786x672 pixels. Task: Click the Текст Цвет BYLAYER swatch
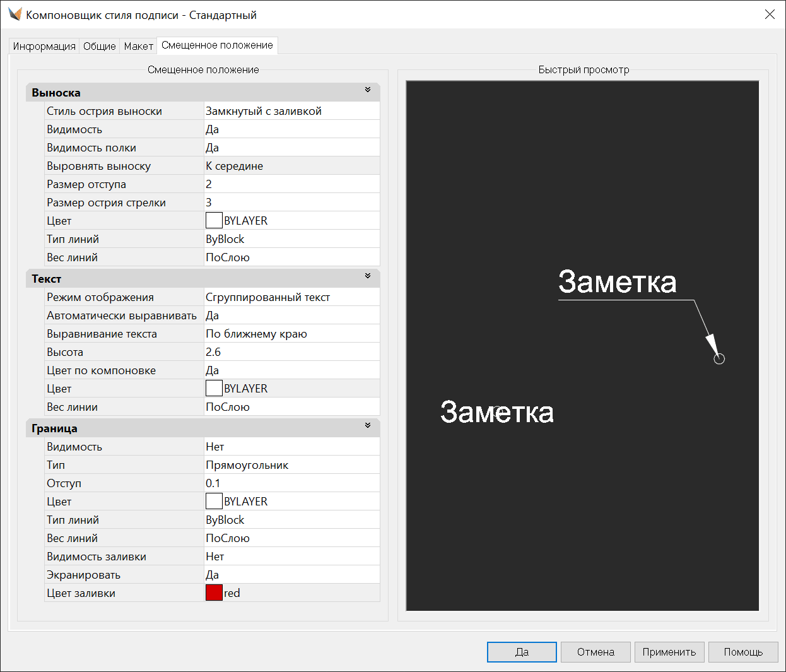point(214,389)
